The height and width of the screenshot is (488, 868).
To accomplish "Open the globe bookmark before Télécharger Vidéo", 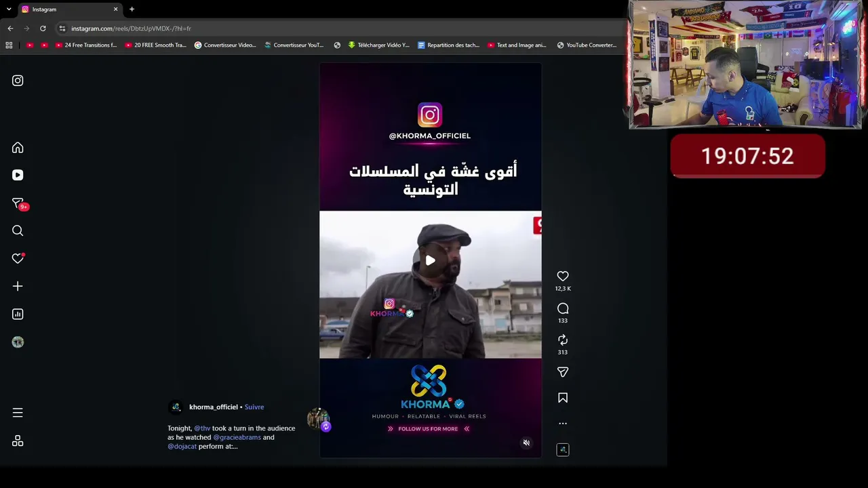I will [337, 45].
